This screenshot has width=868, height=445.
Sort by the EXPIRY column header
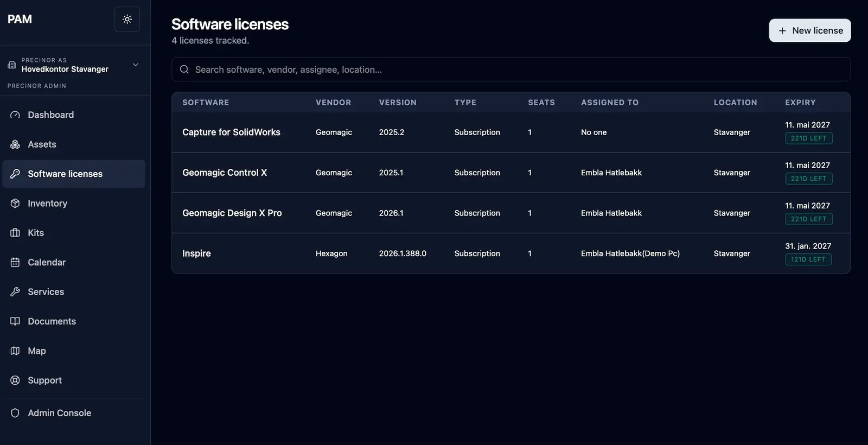800,103
